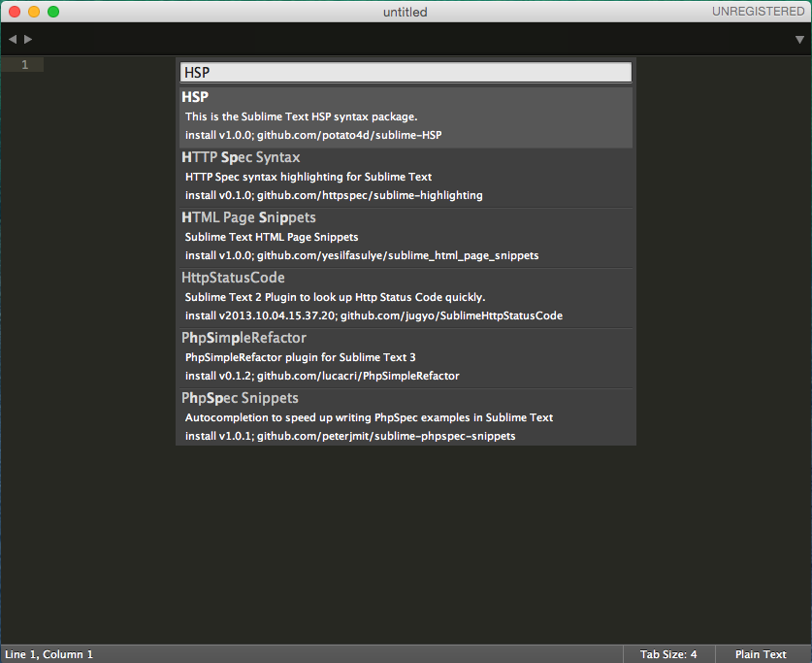
Task: Click the HSP search input field
Action: point(406,73)
